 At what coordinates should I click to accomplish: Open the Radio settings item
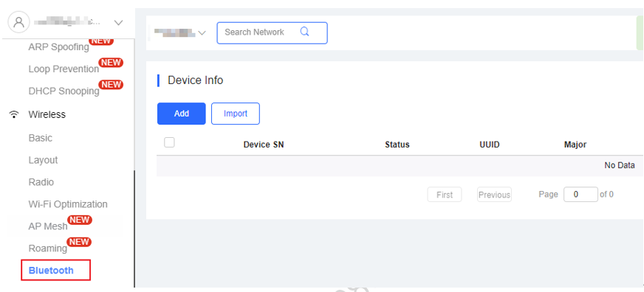point(41,182)
